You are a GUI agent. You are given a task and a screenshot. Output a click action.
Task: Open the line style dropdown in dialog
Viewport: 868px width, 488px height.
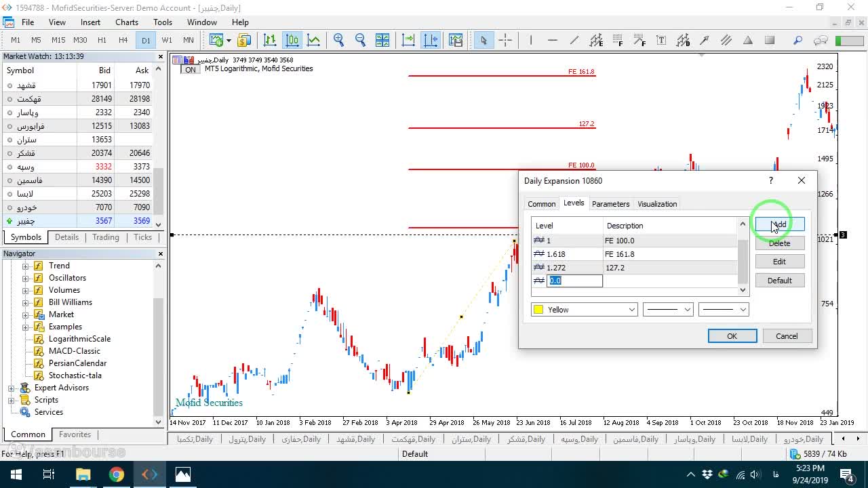[668, 309]
